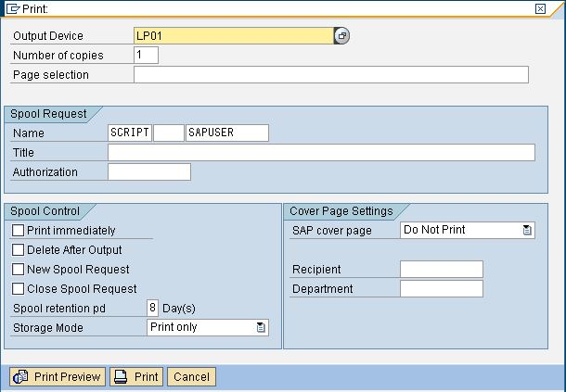Enable the Print immediately checkbox
This screenshot has width=566, height=392.
pyautogui.click(x=18, y=231)
